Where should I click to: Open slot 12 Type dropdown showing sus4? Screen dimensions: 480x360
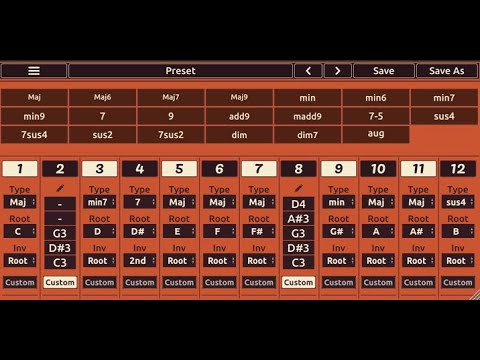(458, 202)
